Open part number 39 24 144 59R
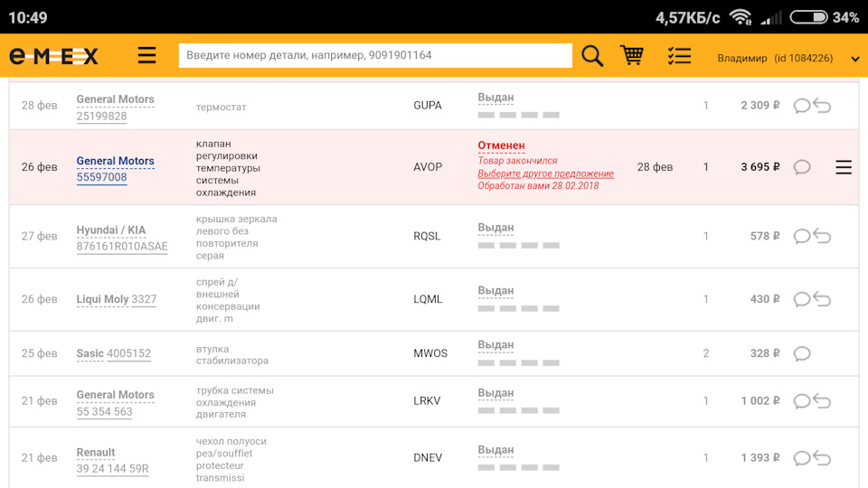Image resolution: width=868 pixels, height=488 pixels. pos(112,469)
